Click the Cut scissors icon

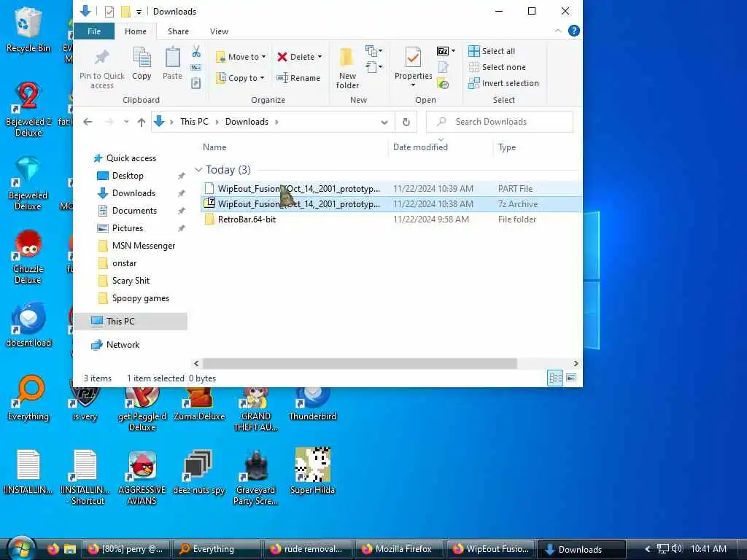[196, 52]
